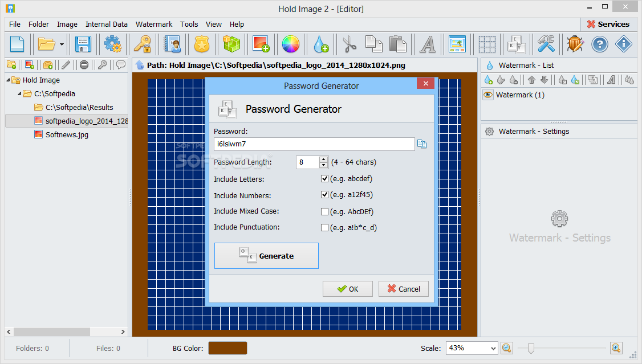Open the Image menu
642x364 pixels.
[x=67, y=24]
